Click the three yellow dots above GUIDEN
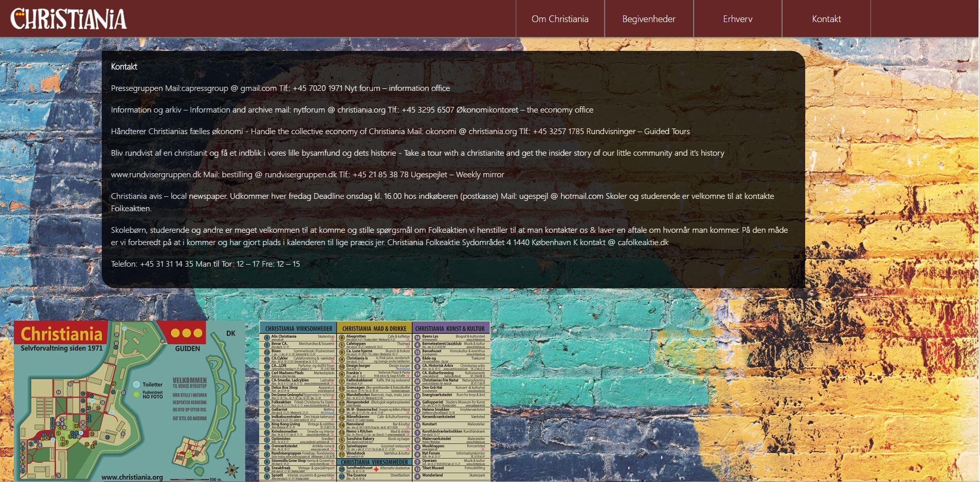This screenshot has height=482, width=980. [186, 333]
